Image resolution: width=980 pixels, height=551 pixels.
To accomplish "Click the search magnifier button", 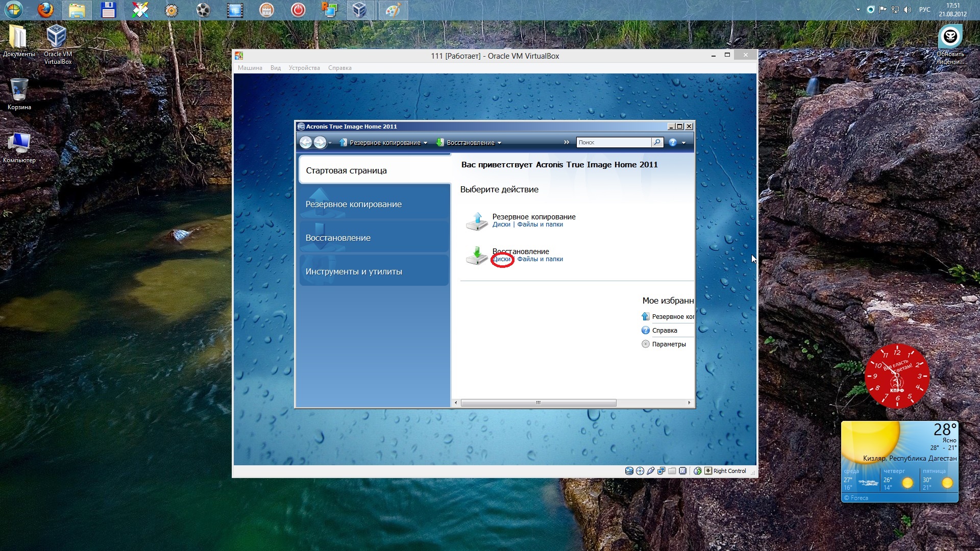I will tap(657, 142).
